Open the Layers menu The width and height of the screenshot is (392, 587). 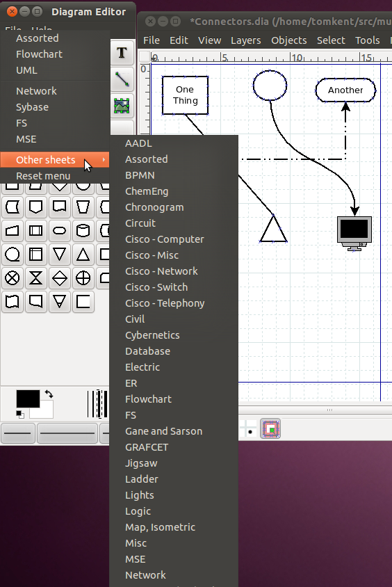pyautogui.click(x=246, y=40)
